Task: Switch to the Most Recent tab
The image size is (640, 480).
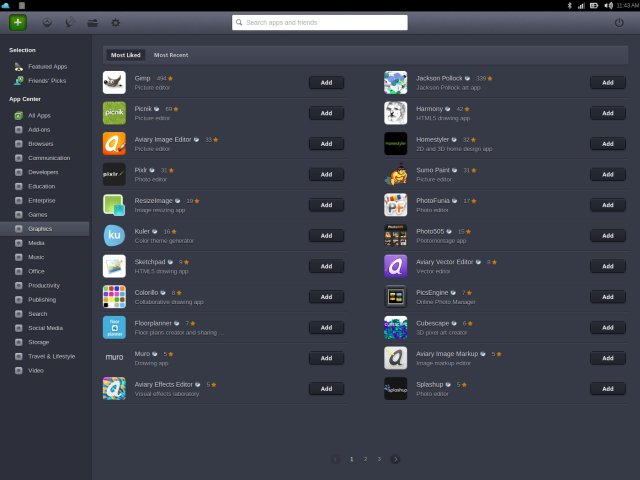Action: click(x=171, y=55)
